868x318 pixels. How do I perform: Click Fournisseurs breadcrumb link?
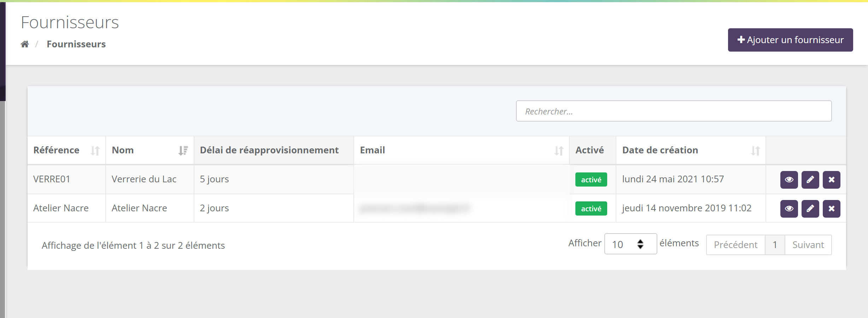pos(76,44)
